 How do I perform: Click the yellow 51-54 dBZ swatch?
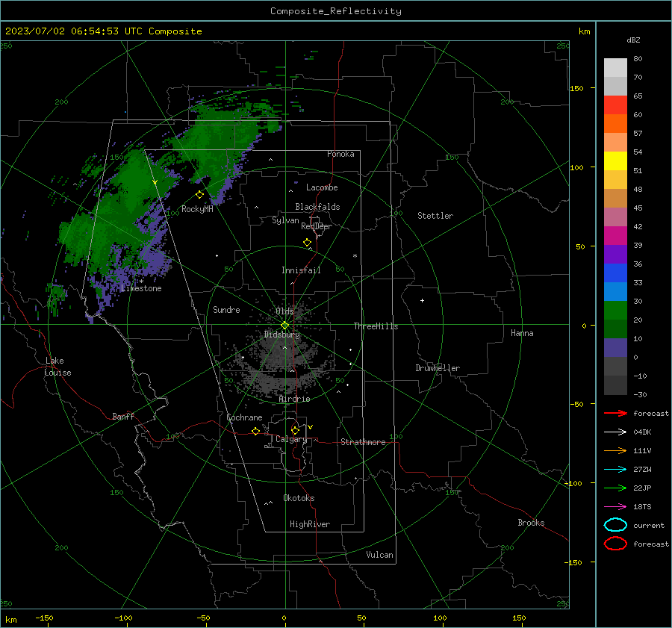coord(615,161)
